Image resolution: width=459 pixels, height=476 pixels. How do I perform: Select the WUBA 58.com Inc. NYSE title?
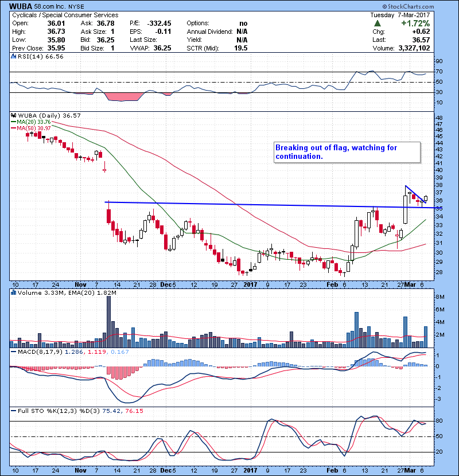[47, 6]
